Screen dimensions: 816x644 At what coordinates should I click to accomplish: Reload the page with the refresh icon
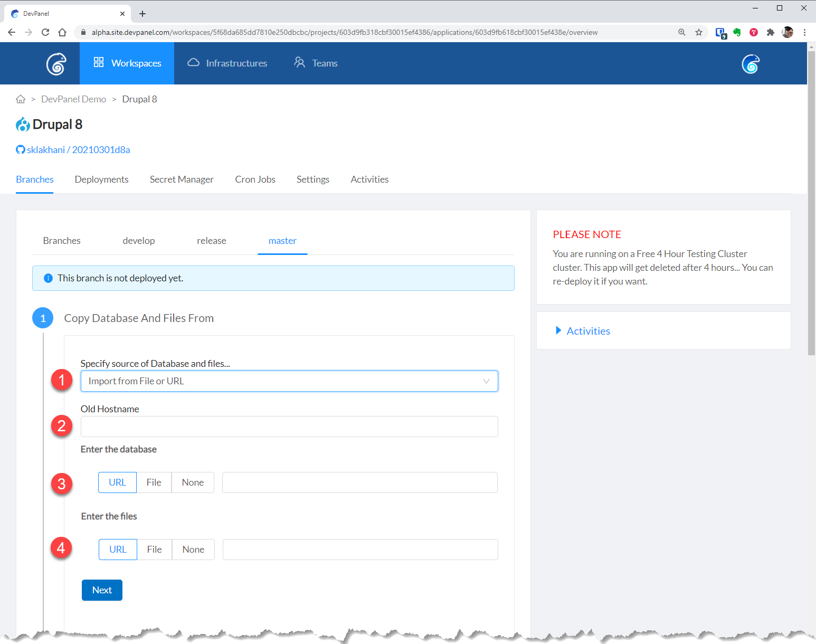[45, 32]
